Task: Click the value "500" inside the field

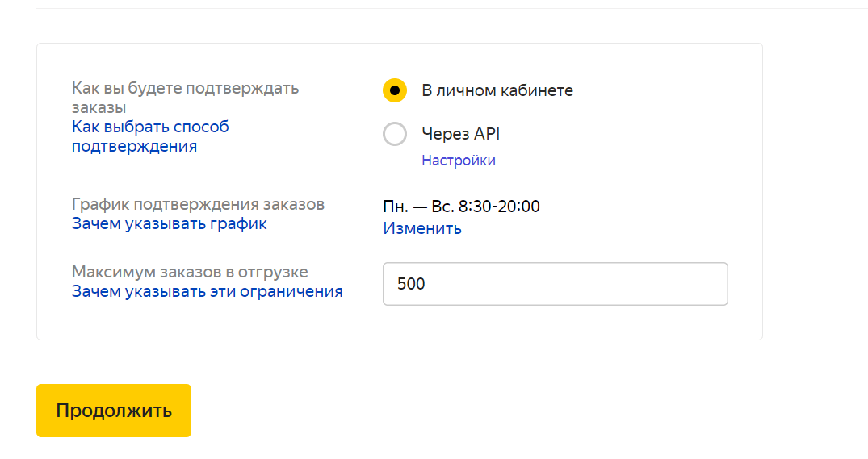Action: tap(412, 284)
